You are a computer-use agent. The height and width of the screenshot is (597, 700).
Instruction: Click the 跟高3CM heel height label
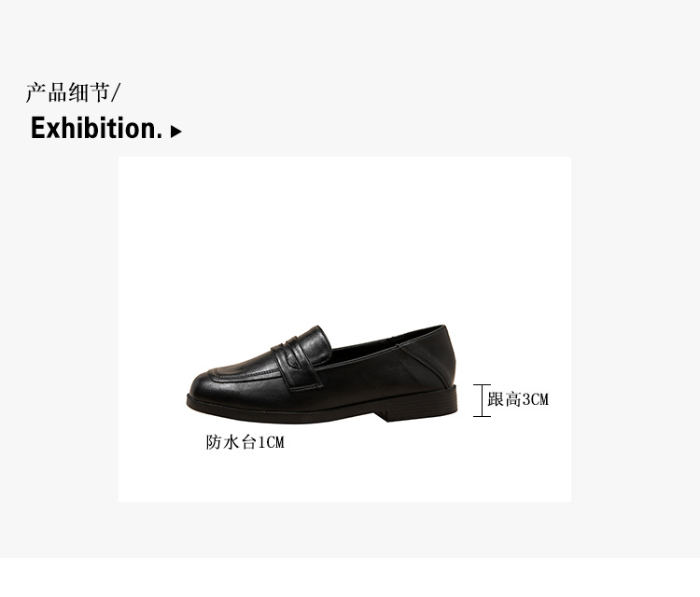pos(518,399)
